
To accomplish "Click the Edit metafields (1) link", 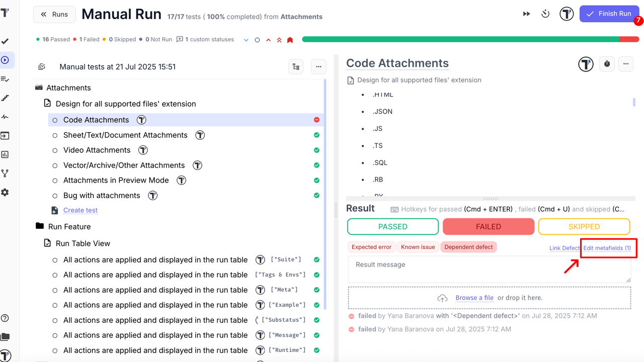I will [607, 248].
